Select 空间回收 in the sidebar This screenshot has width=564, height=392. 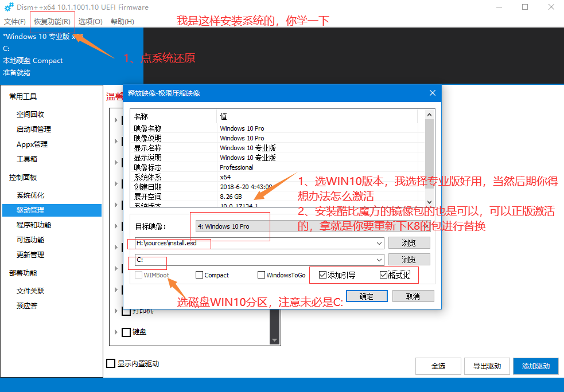click(x=30, y=115)
